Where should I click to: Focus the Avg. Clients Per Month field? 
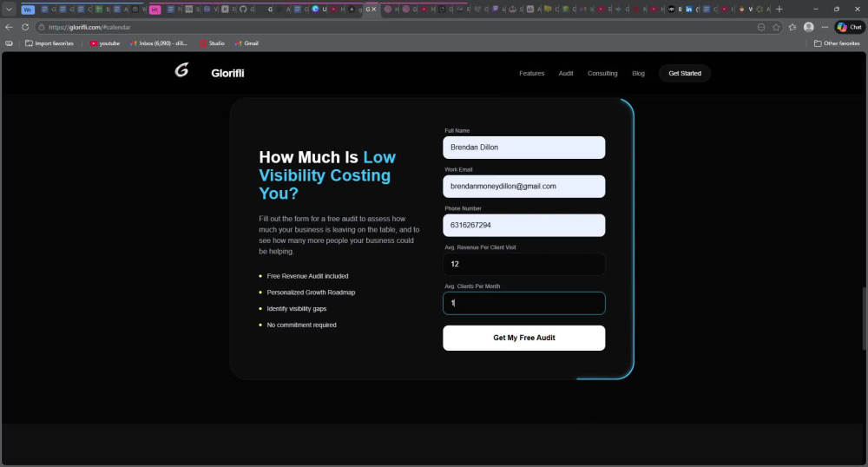coord(523,303)
